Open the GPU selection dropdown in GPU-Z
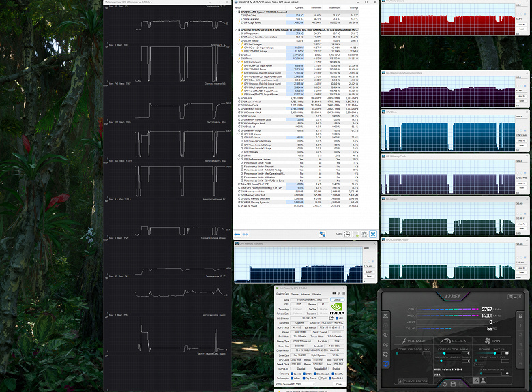The height and width of the screenshot is (392, 532). point(295,385)
